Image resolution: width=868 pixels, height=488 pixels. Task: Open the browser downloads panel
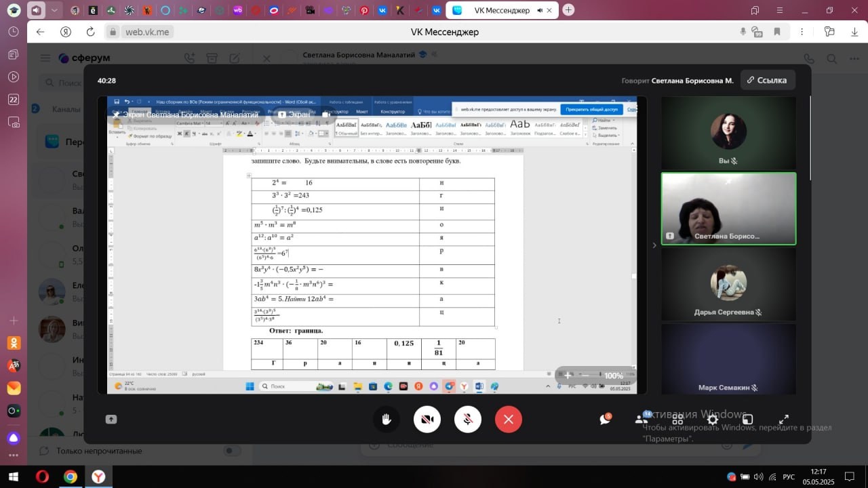point(854,32)
